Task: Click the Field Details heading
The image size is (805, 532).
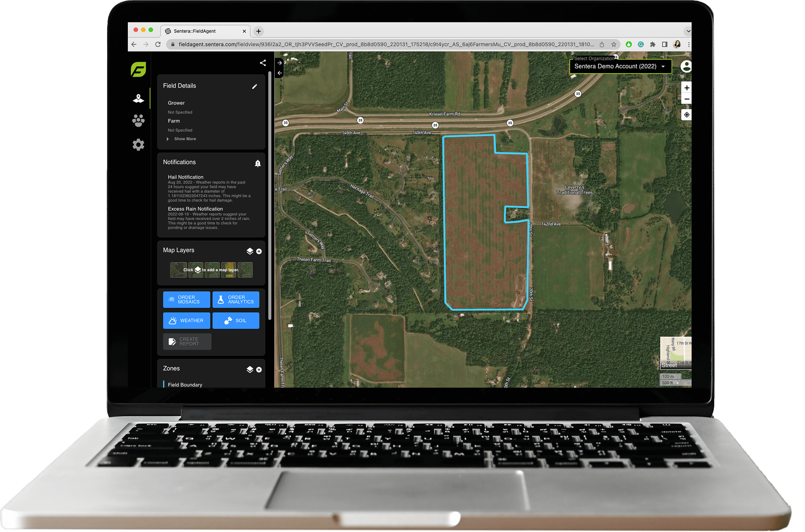Action: pyautogui.click(x=179, y=86)
